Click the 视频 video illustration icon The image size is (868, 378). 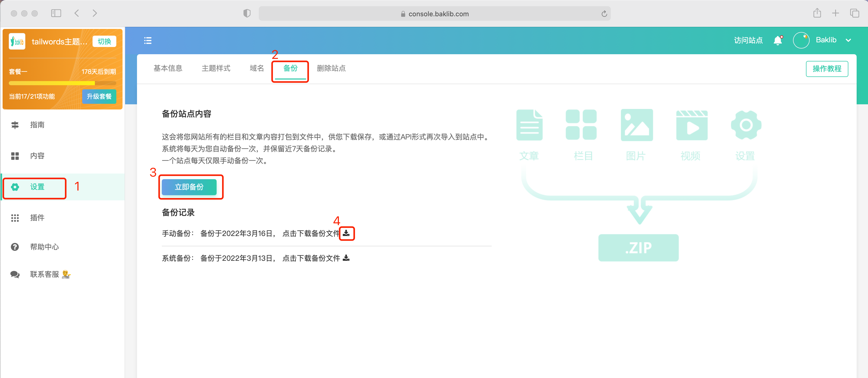[692, 125]
